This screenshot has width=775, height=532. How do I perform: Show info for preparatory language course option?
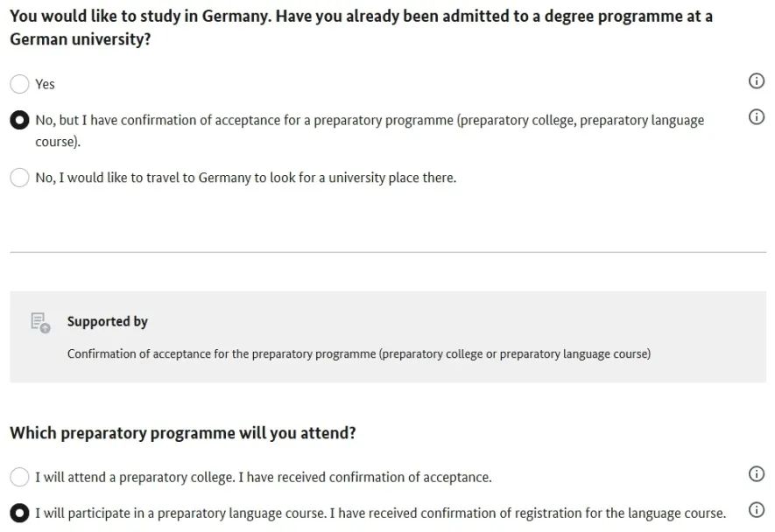click(x=757, y=510)
